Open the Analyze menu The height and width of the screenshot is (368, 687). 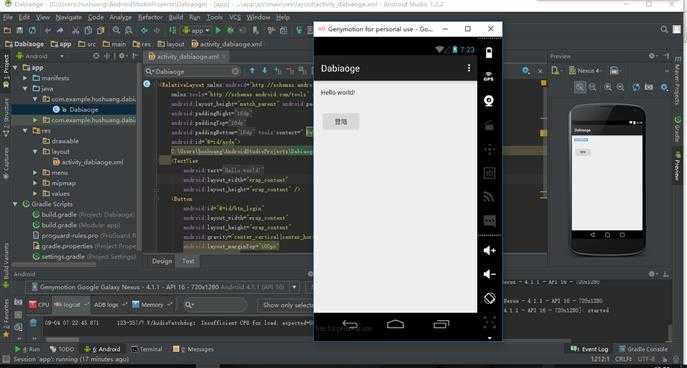pyautogui.click(x=120, y=18)
